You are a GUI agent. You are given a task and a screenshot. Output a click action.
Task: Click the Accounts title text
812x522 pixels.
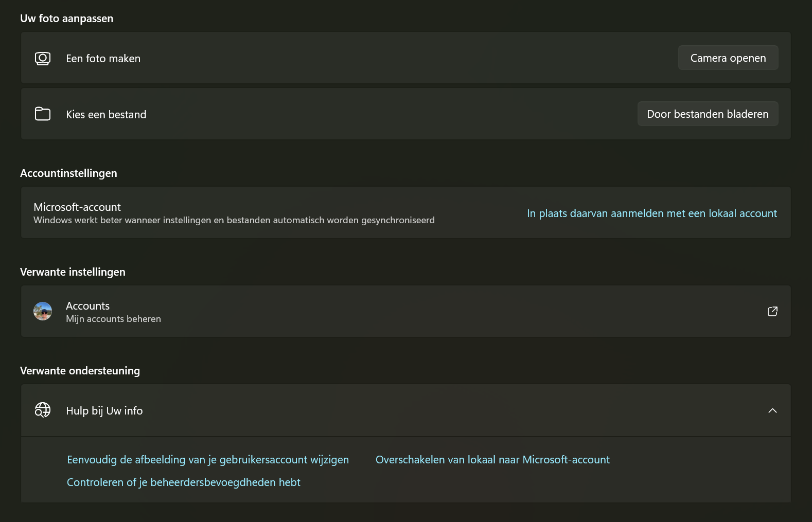point(87,306)
